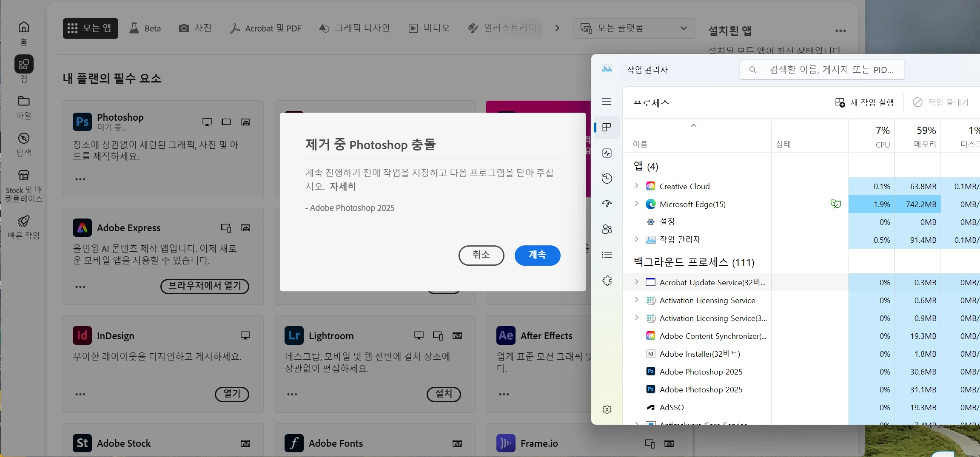The width and height of the screenshot is (980, 457).
Task: Click 새 작업 실행 in Task Manager
Action: click(x=864, y=102)
